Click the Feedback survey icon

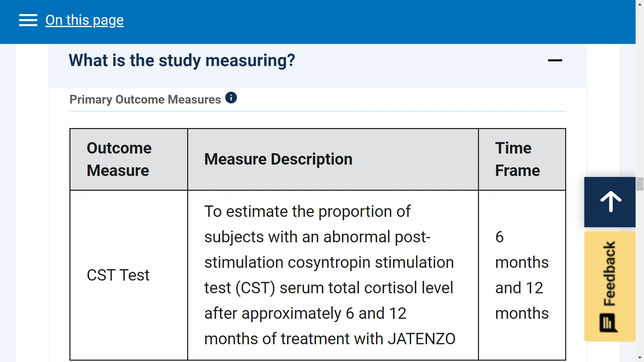click(608, 323)
